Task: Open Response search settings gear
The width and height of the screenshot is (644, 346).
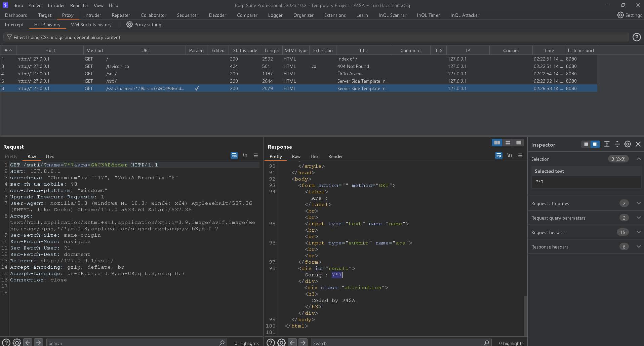Action: (x=281, y=342)
